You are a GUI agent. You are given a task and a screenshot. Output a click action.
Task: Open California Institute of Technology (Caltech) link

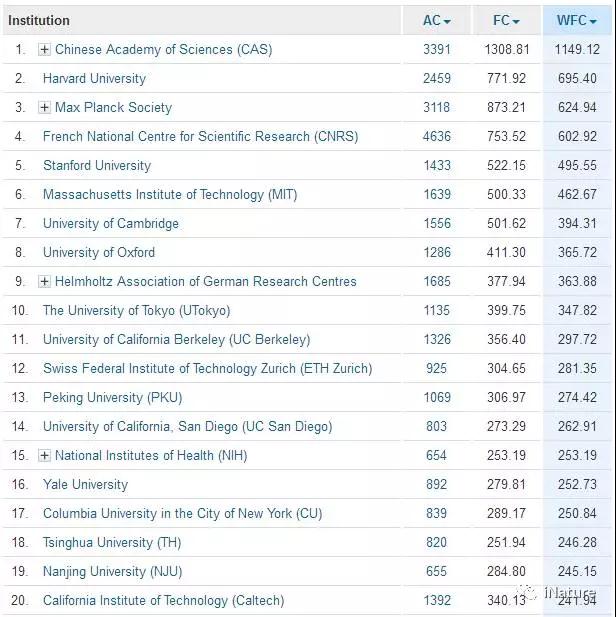tap(163, 600)
